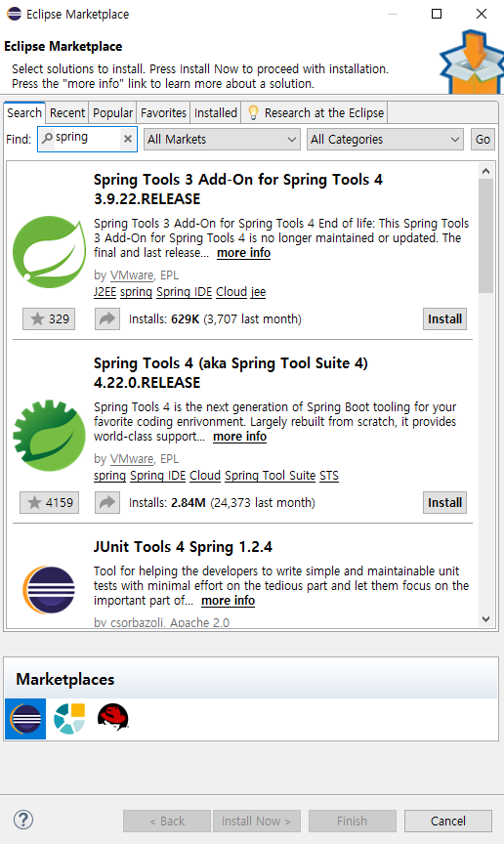Switch to the Search tab

(x=24, y=113)
